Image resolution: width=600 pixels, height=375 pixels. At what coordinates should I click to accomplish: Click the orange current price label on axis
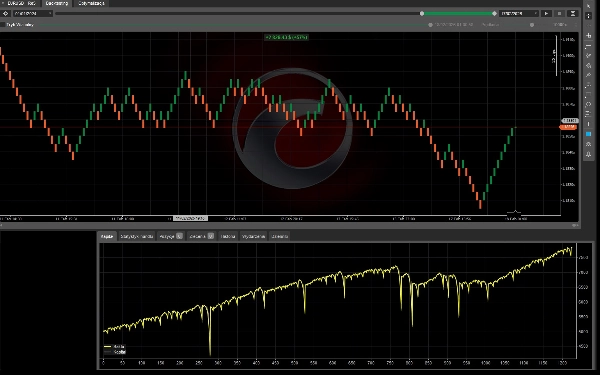(569, 127)
